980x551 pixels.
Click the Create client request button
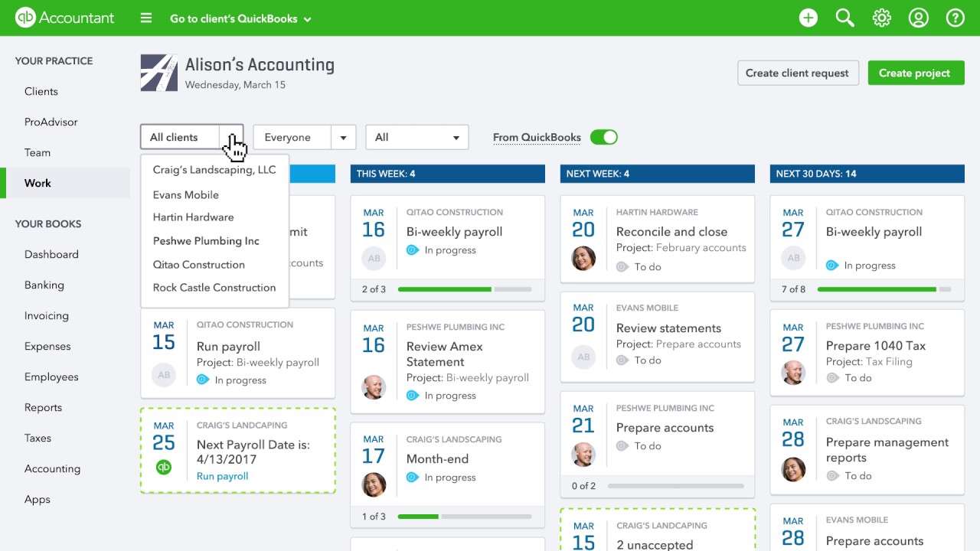797,73
